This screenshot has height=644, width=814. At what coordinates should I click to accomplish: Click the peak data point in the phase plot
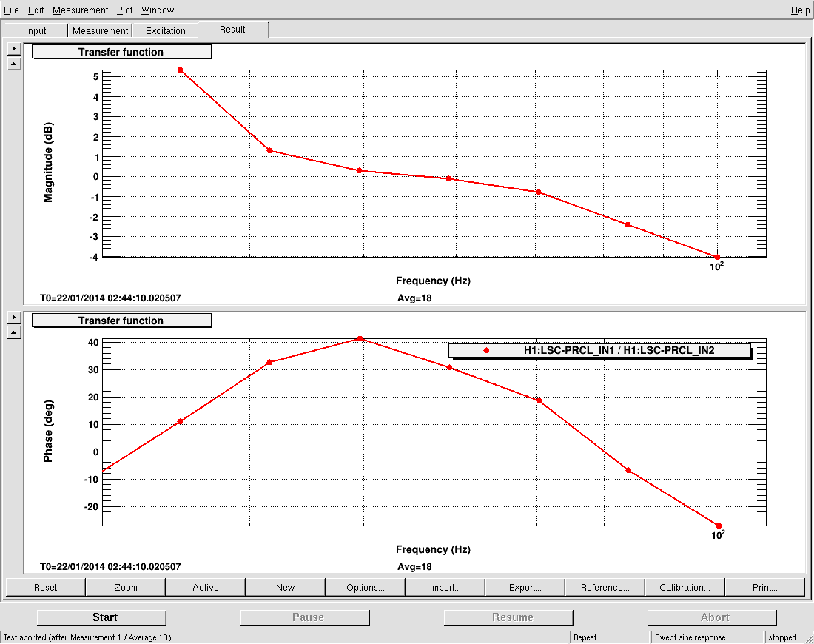[x=360, y=338]
